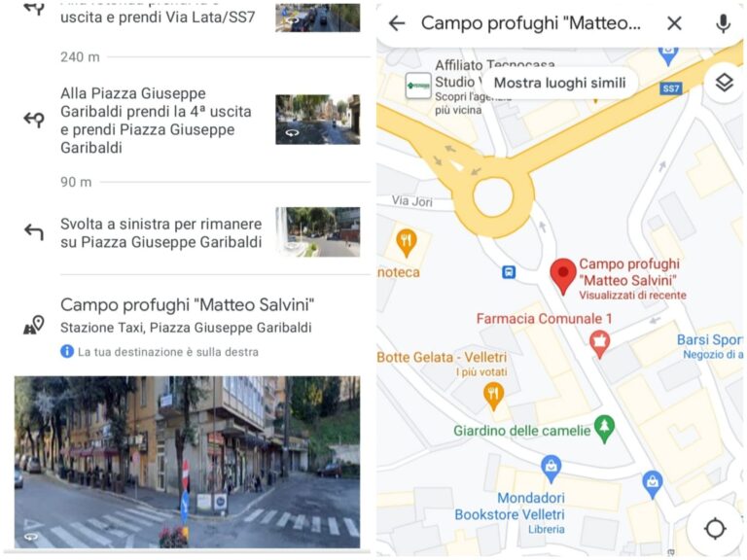The image size is (747, 560).
Task: Tap the my location crosshair button
Action: (x=715, y=528)
